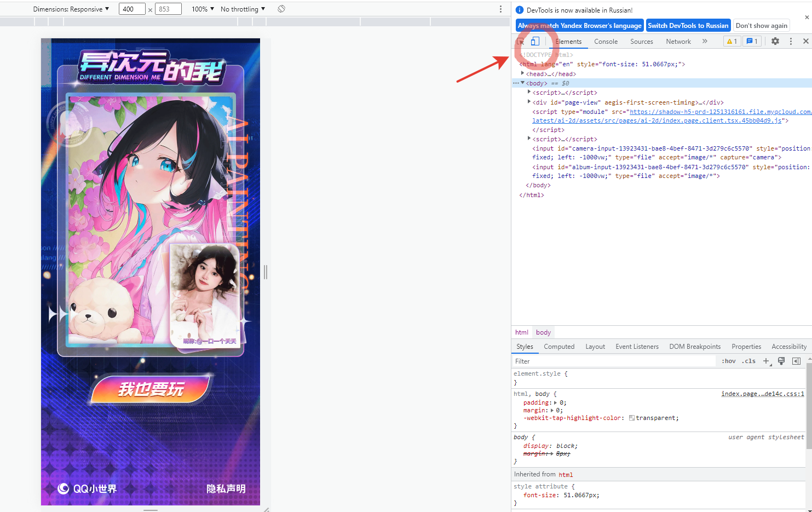Focus the Styles Filter input
Image resolution: width=812 pixels, height=512 pixels.
614,361
